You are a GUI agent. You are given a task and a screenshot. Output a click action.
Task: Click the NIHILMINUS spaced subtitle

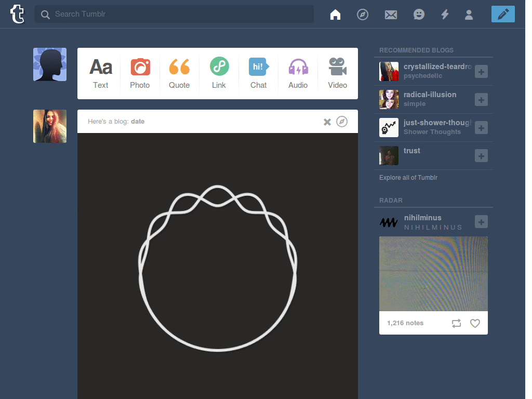point(433,228)
